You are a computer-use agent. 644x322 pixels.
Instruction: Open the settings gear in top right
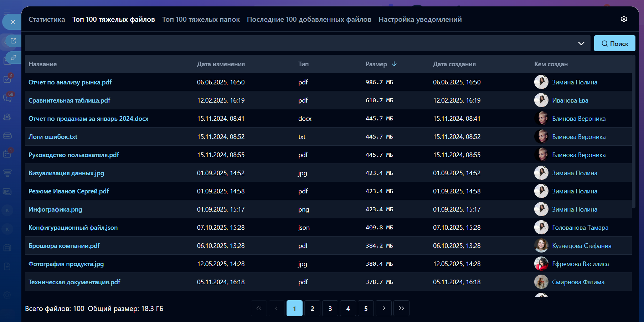[624, 19]
